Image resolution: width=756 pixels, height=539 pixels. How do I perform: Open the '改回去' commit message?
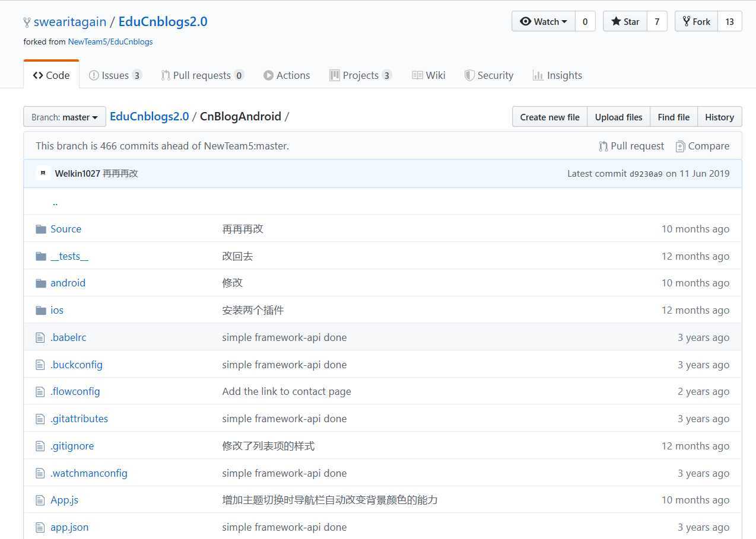[x=238, y=256]
